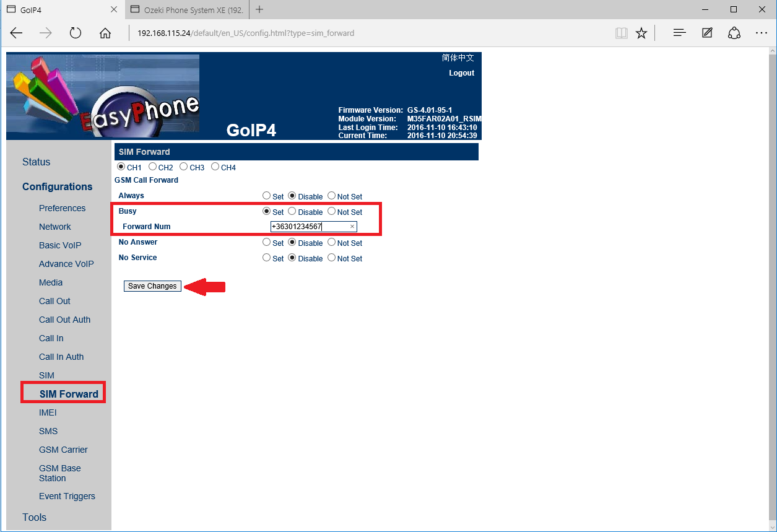Open the Hub icon
Image resolution: width=777 pixels, height=532 pixels.
pos(679,33)
